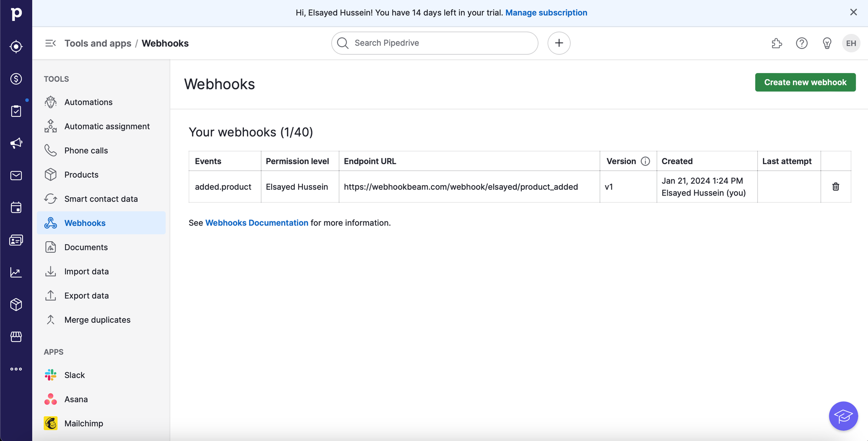Open the Deals dollar icon in sidebar
The image size is (868, 441).
[16, 79]
